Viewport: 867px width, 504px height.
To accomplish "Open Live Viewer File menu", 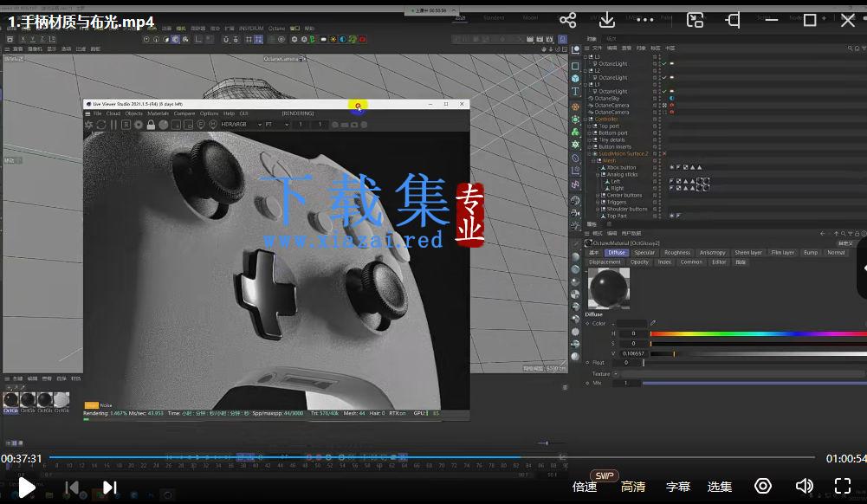I will click(97, 113).
